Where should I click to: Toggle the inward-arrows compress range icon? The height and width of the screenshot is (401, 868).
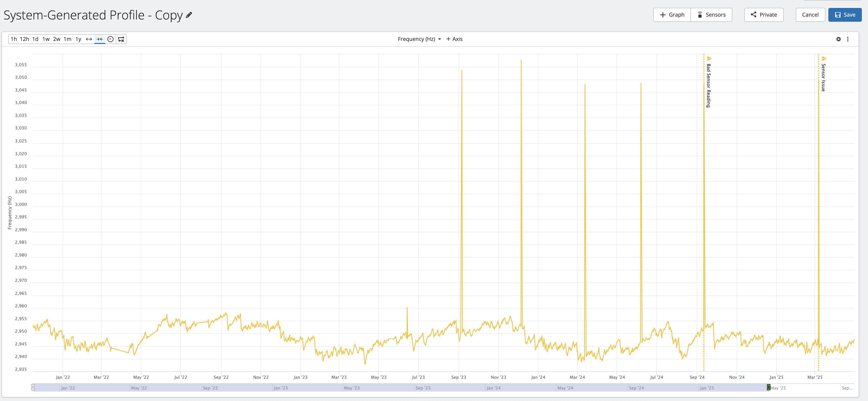click(100, 39)
